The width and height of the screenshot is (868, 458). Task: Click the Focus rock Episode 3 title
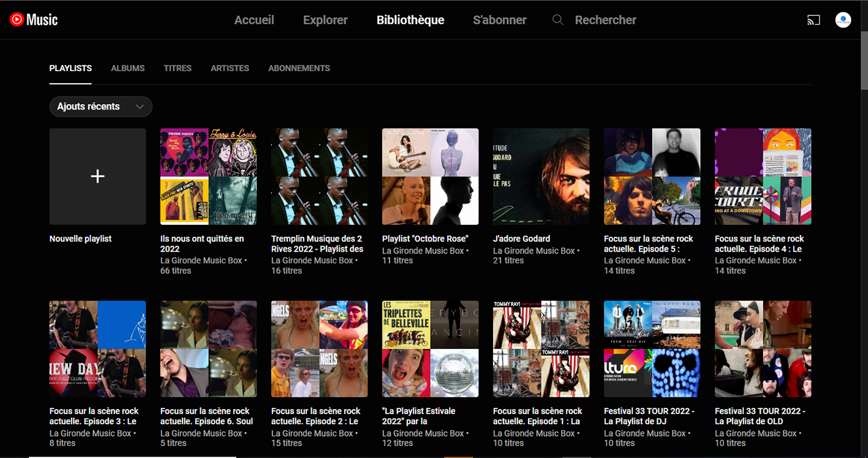click(x=94, y=416)
